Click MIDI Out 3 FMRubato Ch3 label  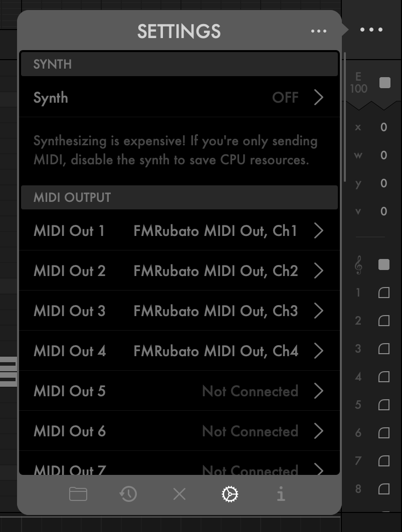click(x=216, y=311)
